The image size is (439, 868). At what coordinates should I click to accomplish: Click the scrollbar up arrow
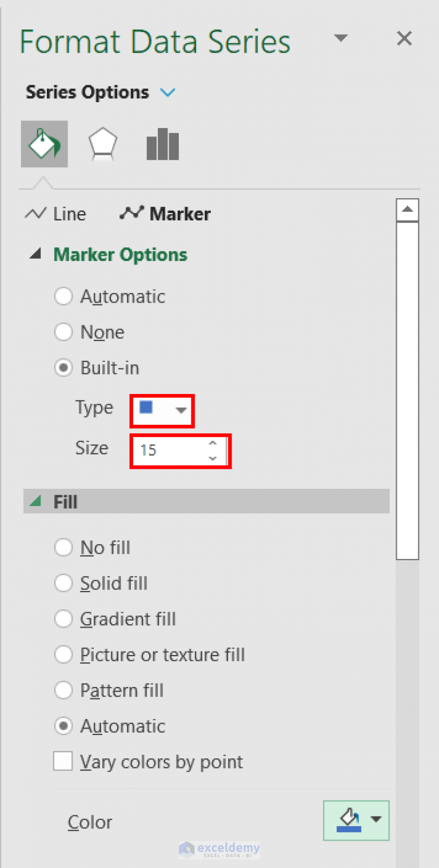click(x=408, y=210)
